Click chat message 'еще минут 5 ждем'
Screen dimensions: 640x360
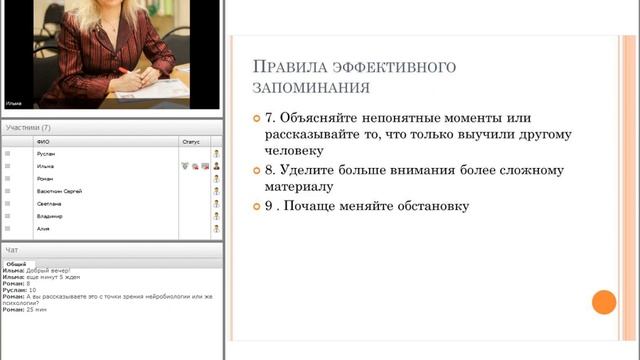pyautogui.click(x=53, y=277)
